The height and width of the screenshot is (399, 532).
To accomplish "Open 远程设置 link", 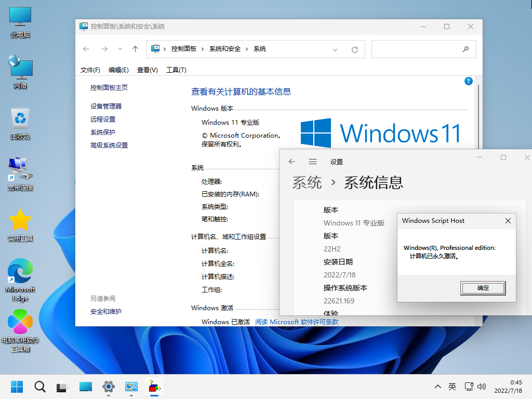I will click(103, 119).
